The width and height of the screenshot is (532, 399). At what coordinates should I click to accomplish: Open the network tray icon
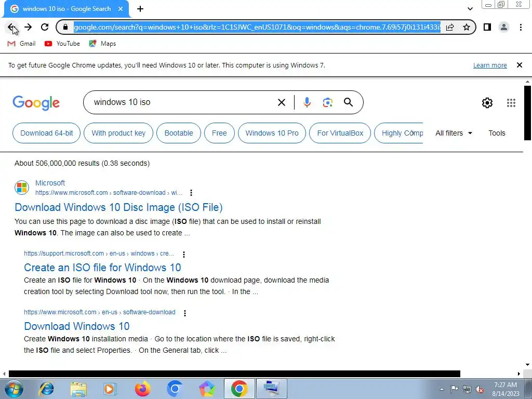[x=467, y=389]
